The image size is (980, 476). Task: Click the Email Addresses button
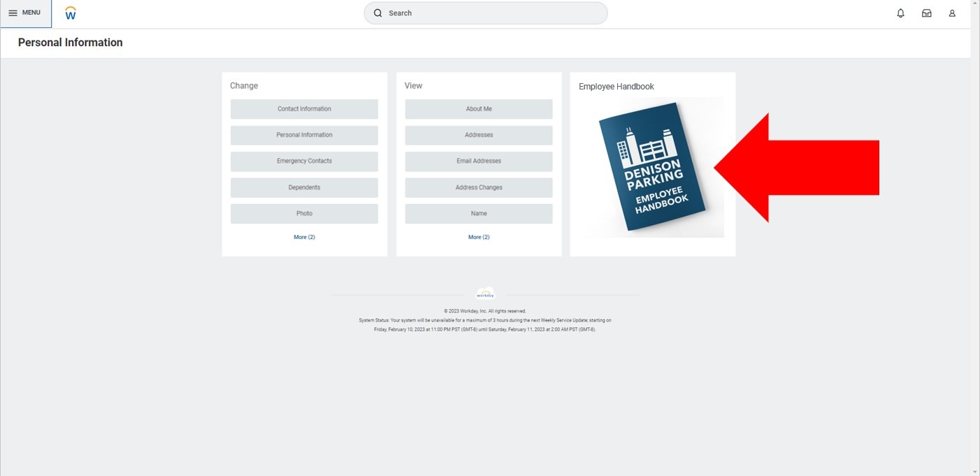coord(479,161)
